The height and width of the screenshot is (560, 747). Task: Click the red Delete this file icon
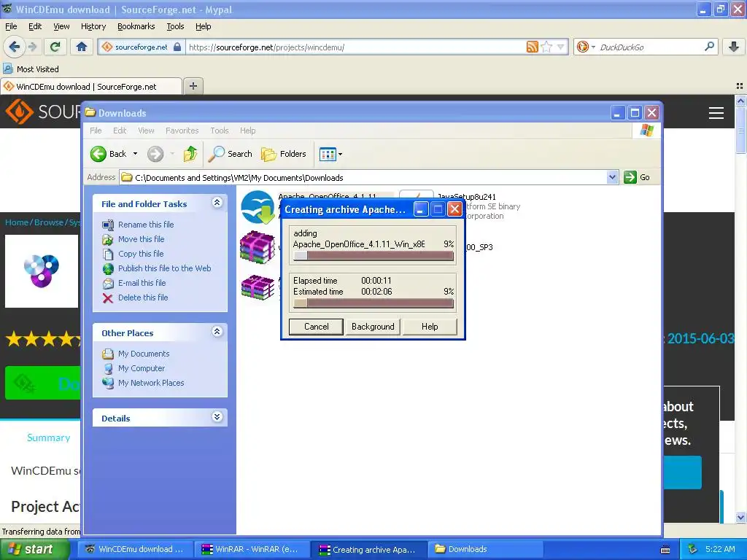(108, 298)
